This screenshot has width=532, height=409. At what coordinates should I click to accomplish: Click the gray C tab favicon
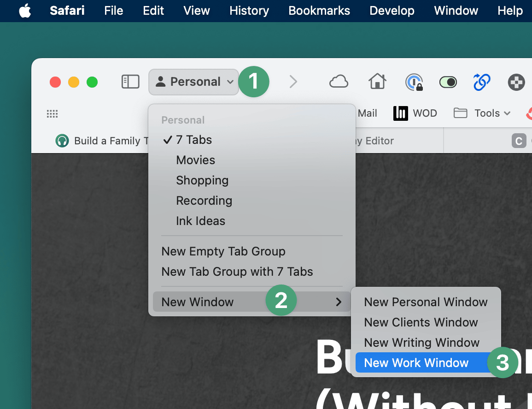(x=519, y=141)
